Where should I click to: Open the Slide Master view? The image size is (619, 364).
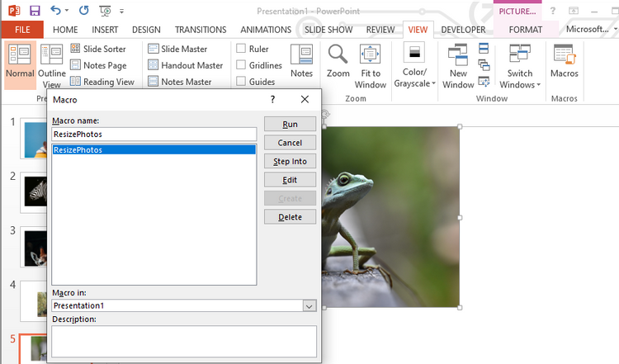(x=177, y=49)
